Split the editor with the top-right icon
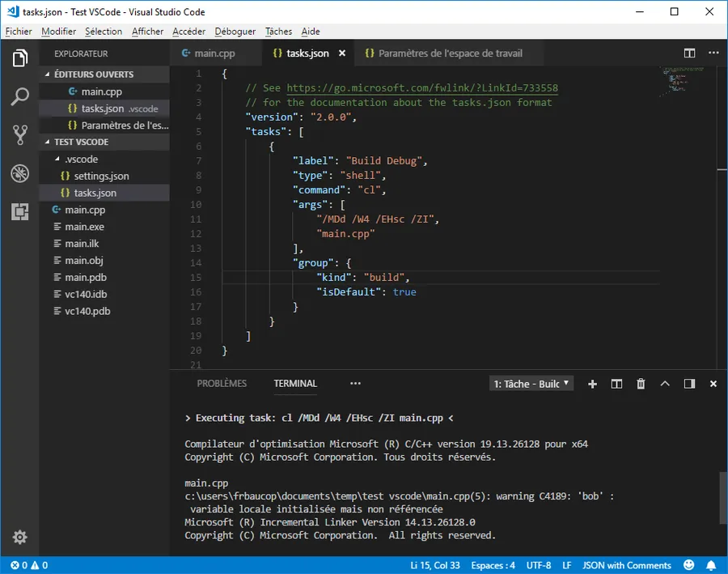Viewport: 728px width, 574px height. 689,53
